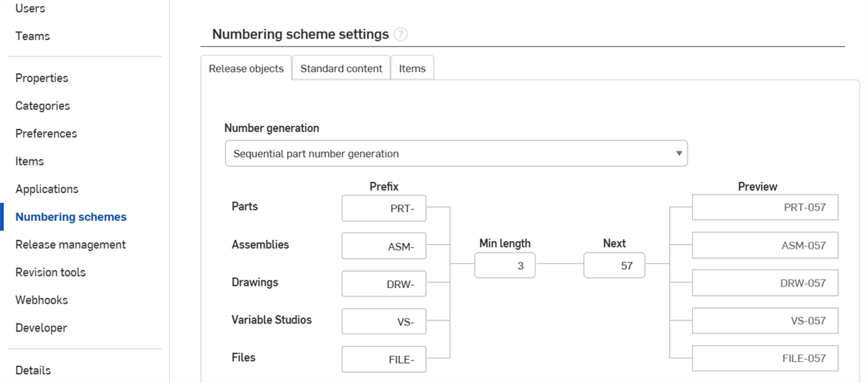Click the help icon beside Numbering scheme settings
The height and width of the screenshot is (383, 868).
click(400, 35)
